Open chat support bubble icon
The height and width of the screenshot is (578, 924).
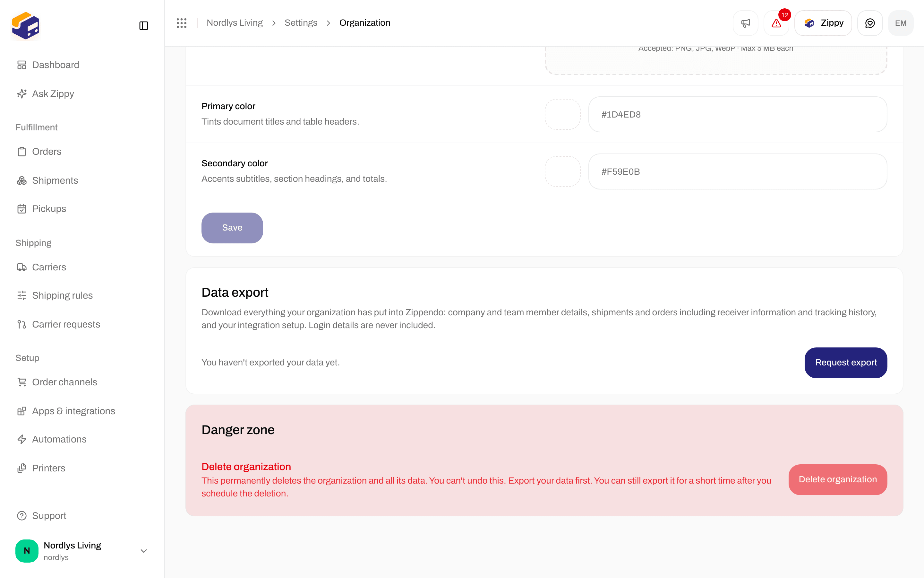[870, 23]
